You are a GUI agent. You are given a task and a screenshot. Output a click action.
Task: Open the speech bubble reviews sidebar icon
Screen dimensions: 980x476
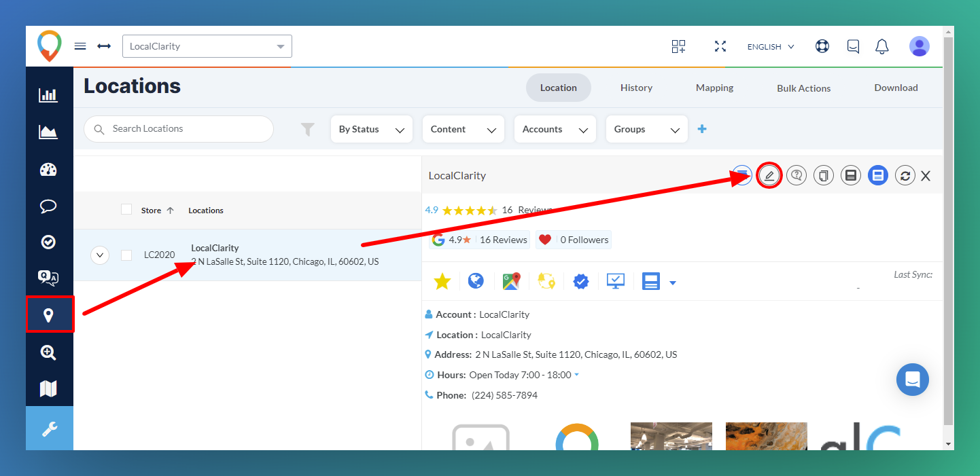[x=48, y=206]
